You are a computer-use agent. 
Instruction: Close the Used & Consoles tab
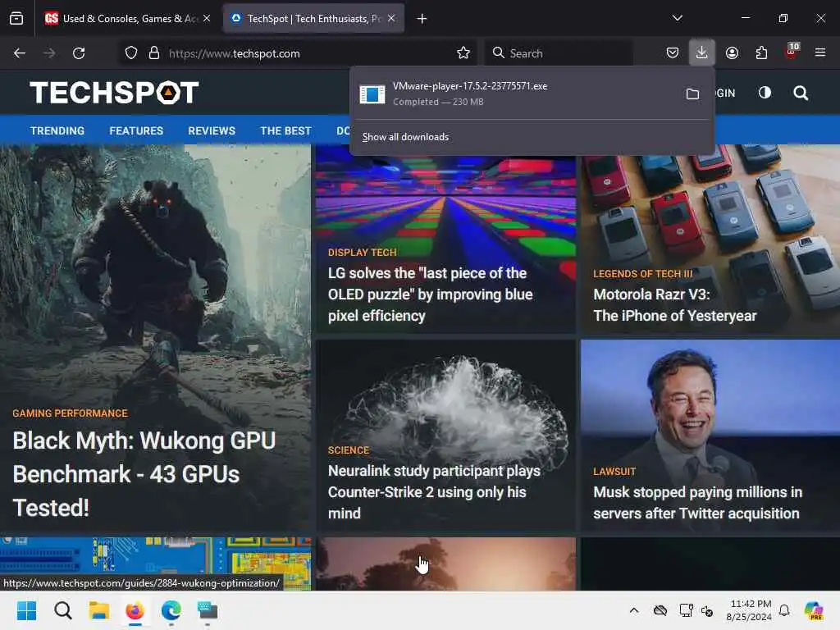pos(207,18)
